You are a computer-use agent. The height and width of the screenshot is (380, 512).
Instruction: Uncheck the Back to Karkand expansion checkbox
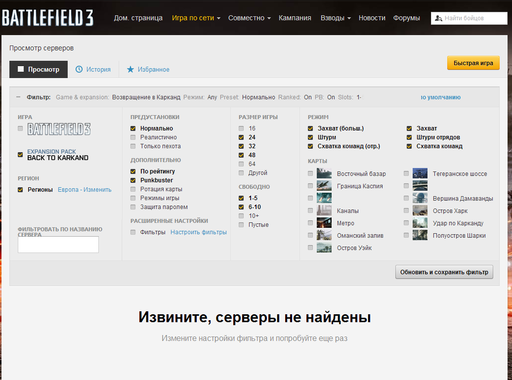tap(20, 155)
